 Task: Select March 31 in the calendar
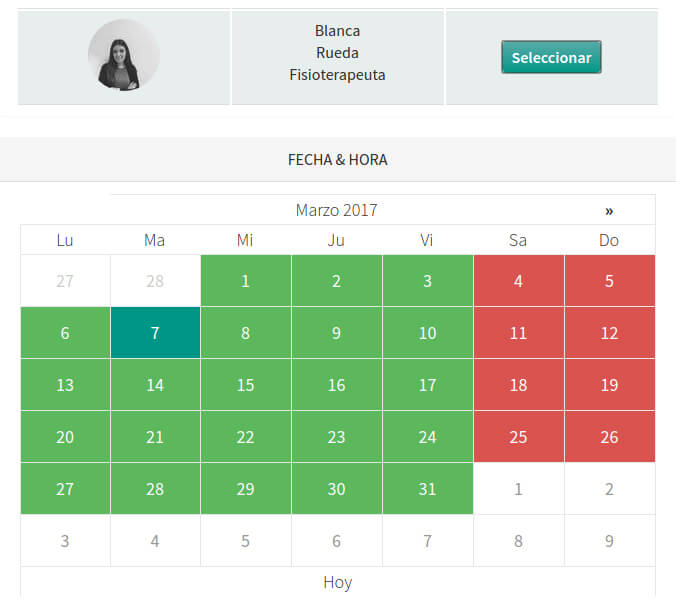[427, 489]
